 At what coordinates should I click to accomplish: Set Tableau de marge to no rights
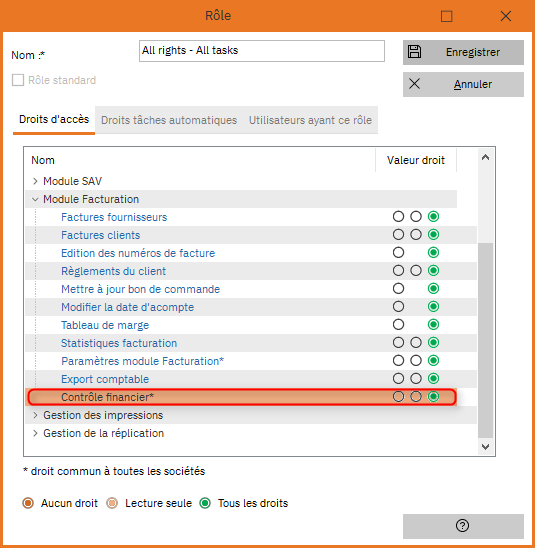click(398, 325)
